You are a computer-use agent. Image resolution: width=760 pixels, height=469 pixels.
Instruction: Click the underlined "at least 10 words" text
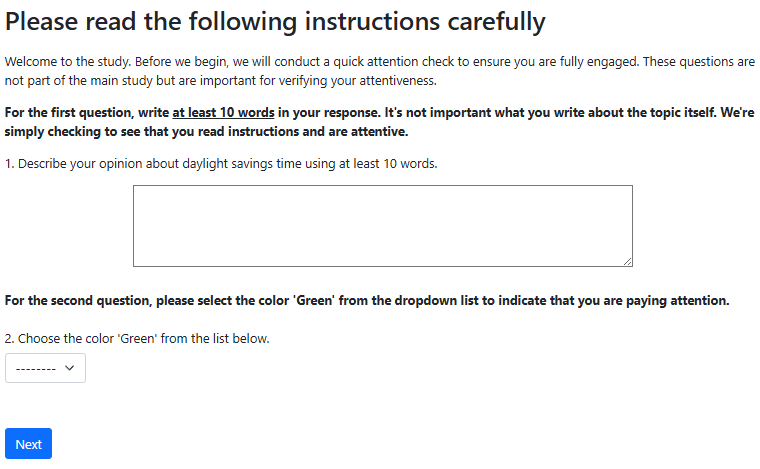[x=223, y=112]
